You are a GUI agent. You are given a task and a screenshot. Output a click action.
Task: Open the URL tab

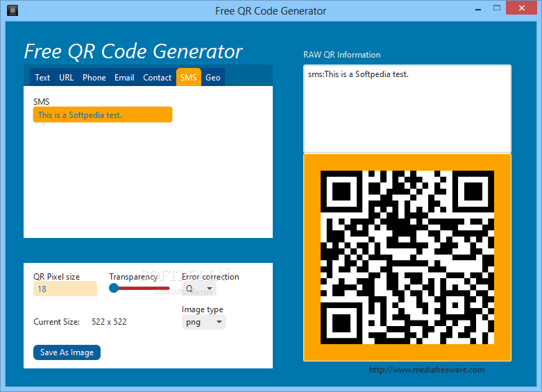pos(67,78)
